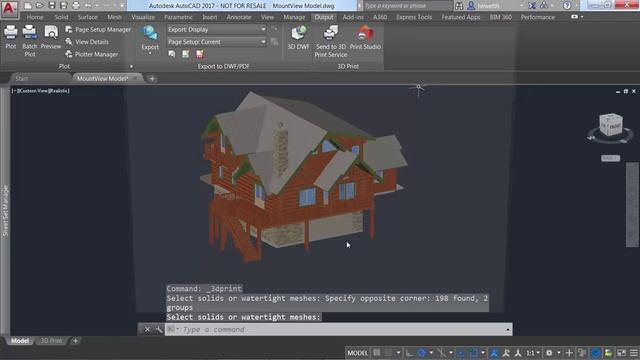
Task: Expand command history with the up arrow
Action: [x=508, y=329]
